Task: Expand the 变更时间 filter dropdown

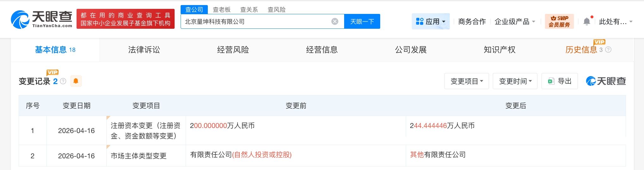Action: (x=515, y=81)
